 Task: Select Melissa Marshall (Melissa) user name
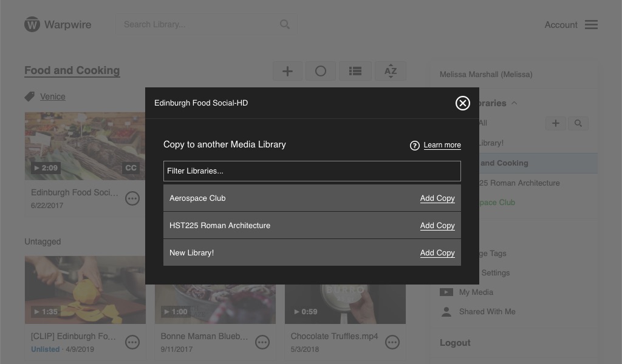click(486, 75)
